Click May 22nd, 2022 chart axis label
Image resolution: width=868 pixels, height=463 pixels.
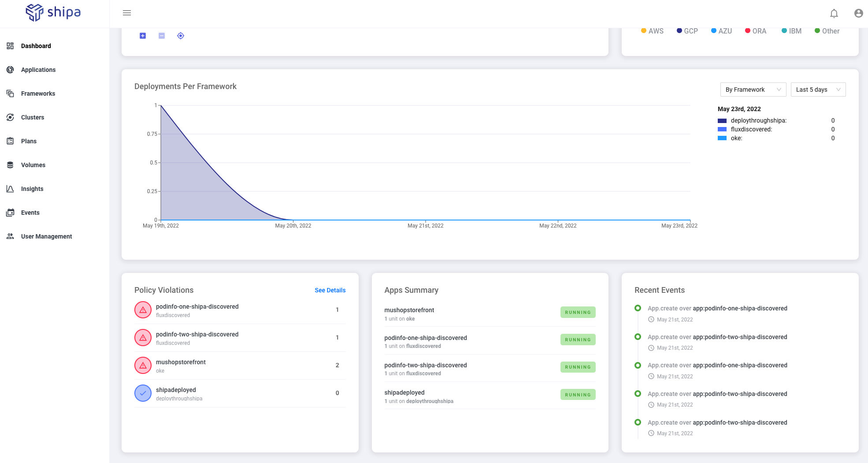click(x=558, y=226)
